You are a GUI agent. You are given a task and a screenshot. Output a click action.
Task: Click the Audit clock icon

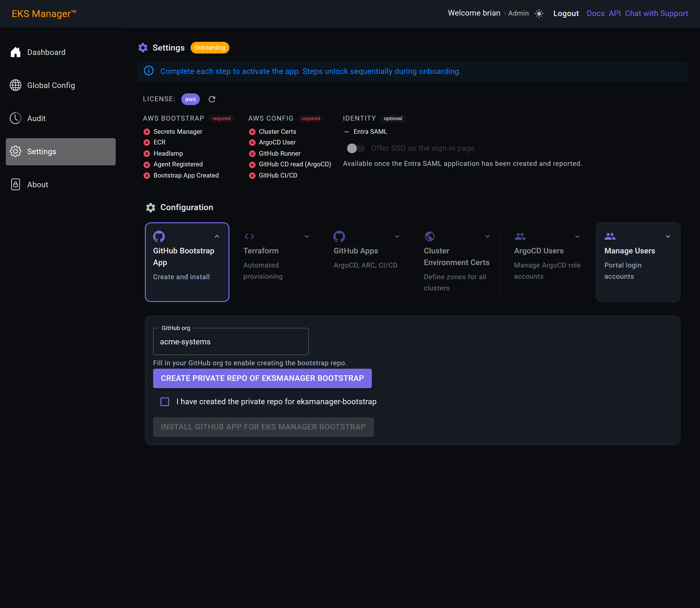[16, 118]
